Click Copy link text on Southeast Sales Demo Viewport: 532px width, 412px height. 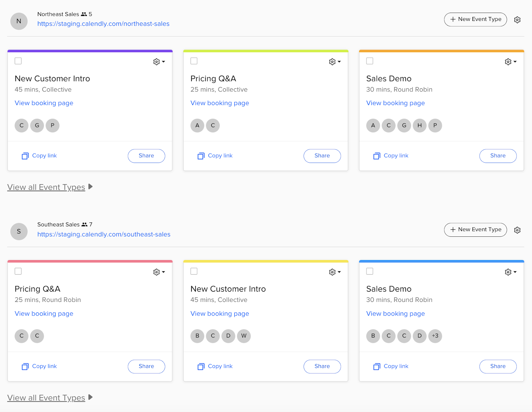(396, 366)
